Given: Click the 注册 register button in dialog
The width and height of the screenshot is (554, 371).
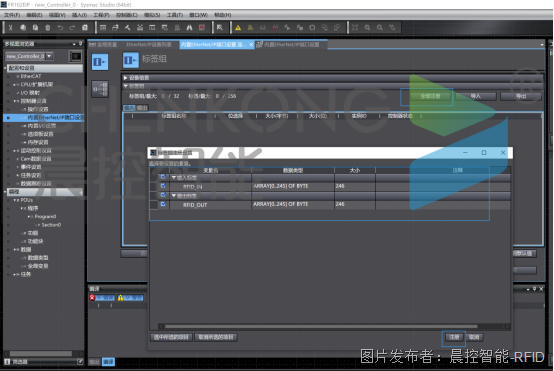Looking at the screenshot, I should 454,337.
